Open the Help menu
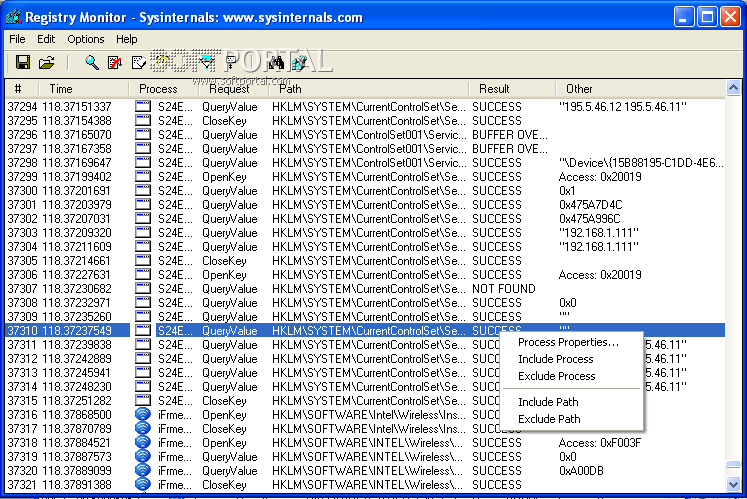The height and width of the screenshot is (499, 747). click(127, 39)
